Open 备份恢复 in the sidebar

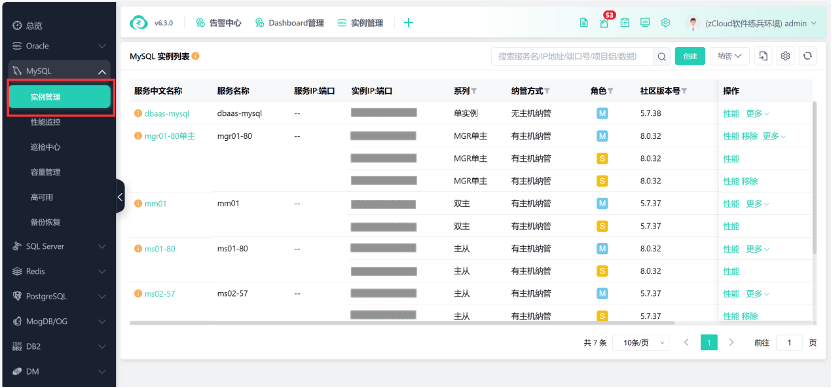click(46, 222)
